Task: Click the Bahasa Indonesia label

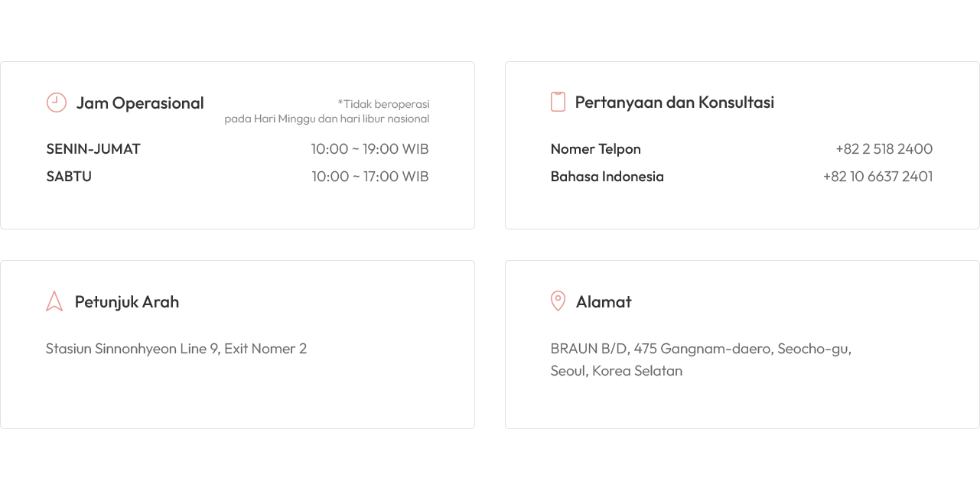Action: pos(607,177)
